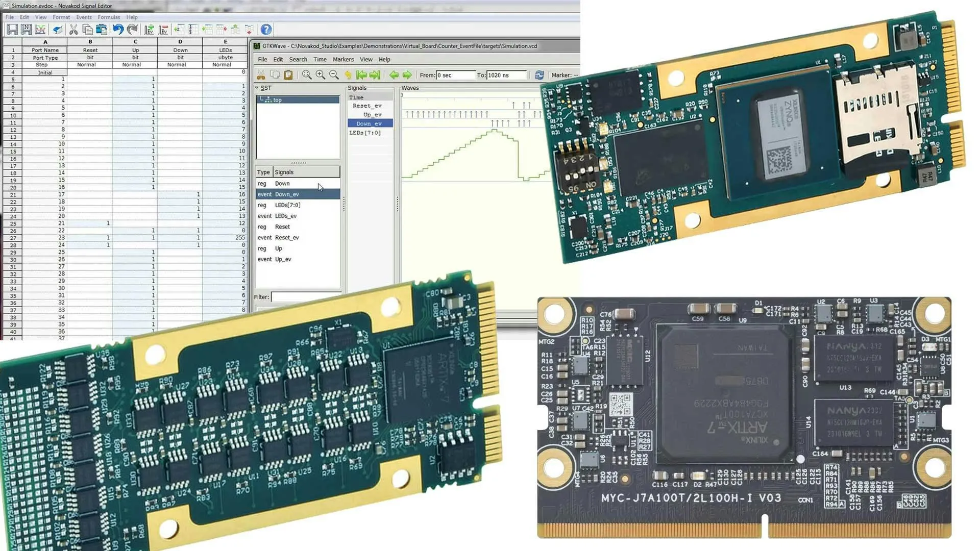The image size is (980, 551).
Task: Open Search menu in GTKWave
Action: pos(298,60)
